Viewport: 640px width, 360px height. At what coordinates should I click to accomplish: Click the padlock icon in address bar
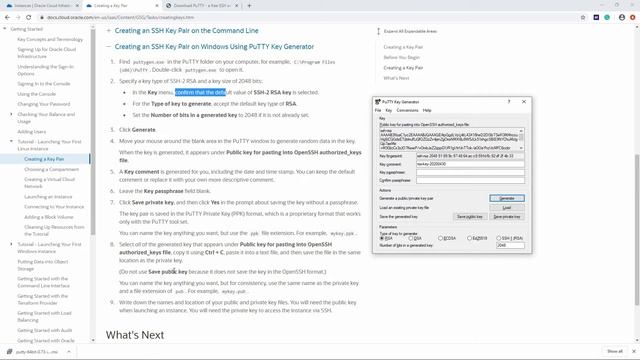point(41,18)
